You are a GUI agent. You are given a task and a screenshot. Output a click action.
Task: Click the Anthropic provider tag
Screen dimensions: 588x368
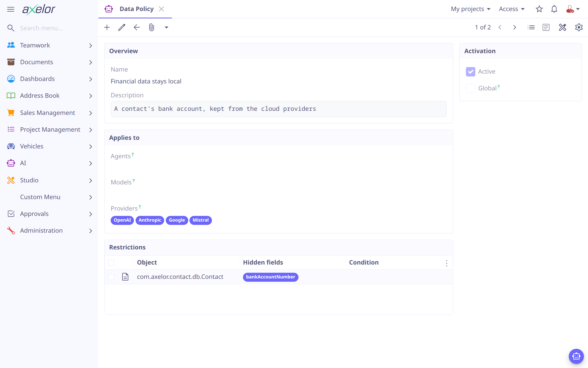(x=150, y=220)
